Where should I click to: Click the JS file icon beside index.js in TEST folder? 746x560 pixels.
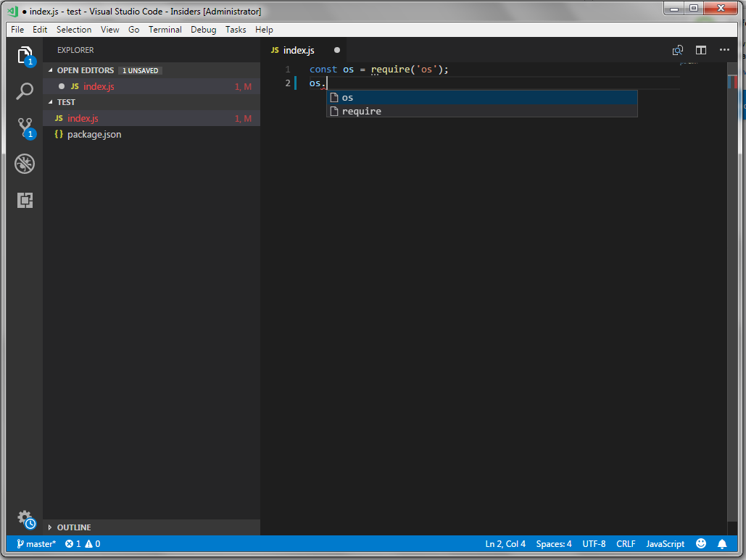(59, 118)
